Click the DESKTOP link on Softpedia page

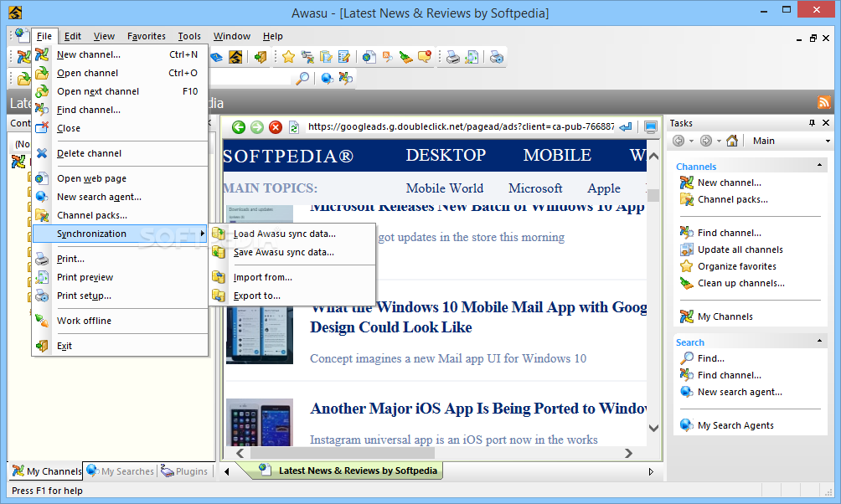[x=446, y=155]
